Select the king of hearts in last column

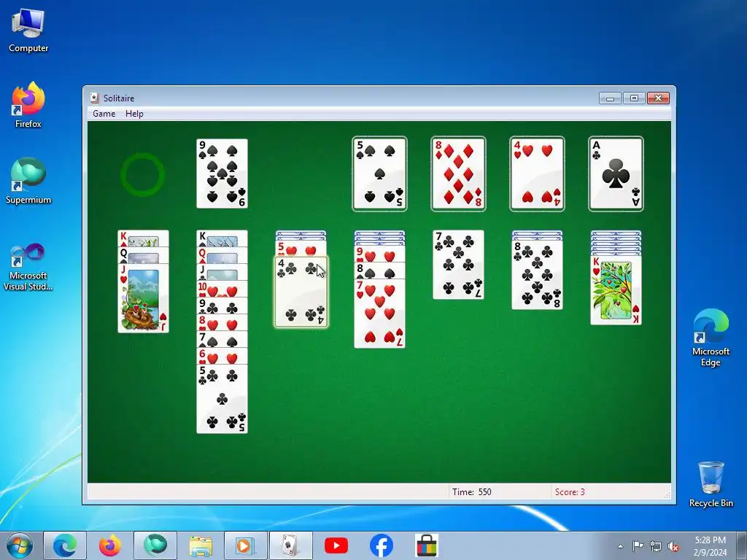point(616,290)
